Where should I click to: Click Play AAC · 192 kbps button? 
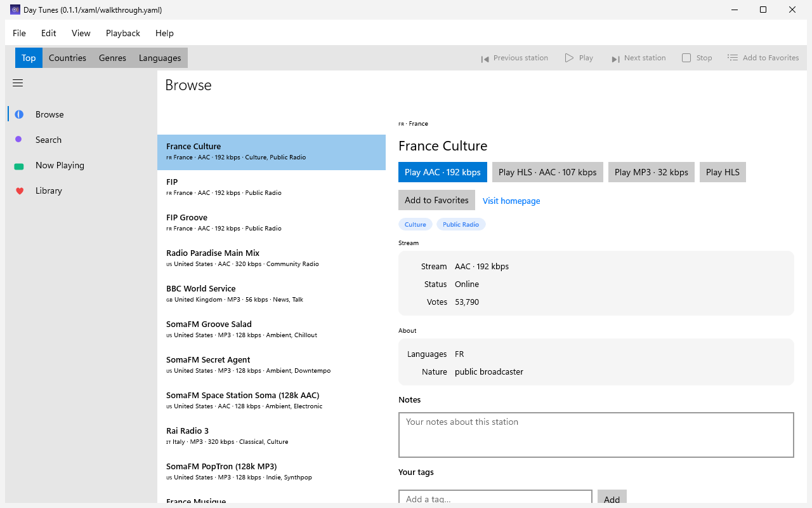443,172
